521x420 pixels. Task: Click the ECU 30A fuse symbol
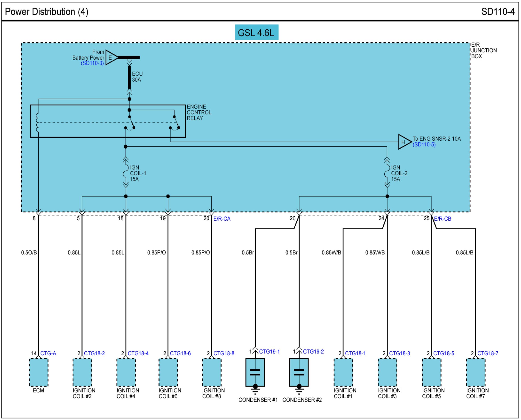pos(129,77)
